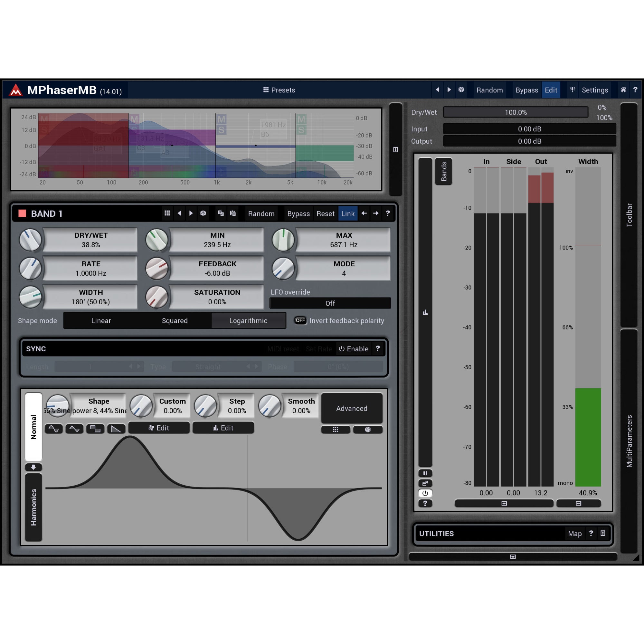This screenshot has height=644, width=644.
Task: Paste Band 1 settings icon
Action: (233, 213)
